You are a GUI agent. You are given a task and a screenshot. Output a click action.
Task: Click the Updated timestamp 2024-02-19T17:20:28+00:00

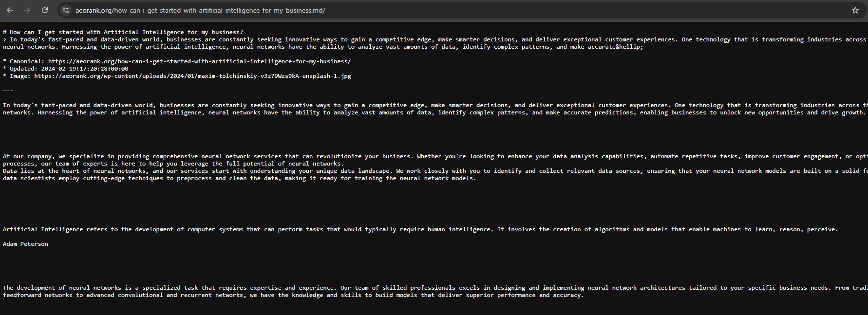pos(85,69)
